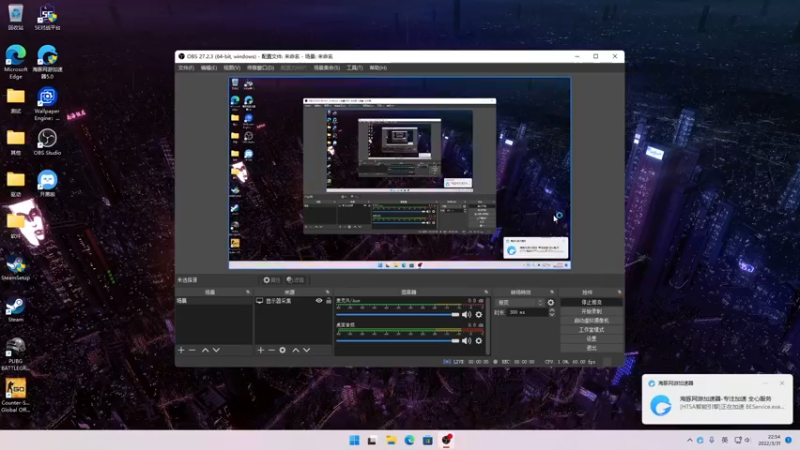Viewport: 800px width, 450px height.
Task: Move the scene down in the Scenes panel
Action: click(x=216, y=350)
